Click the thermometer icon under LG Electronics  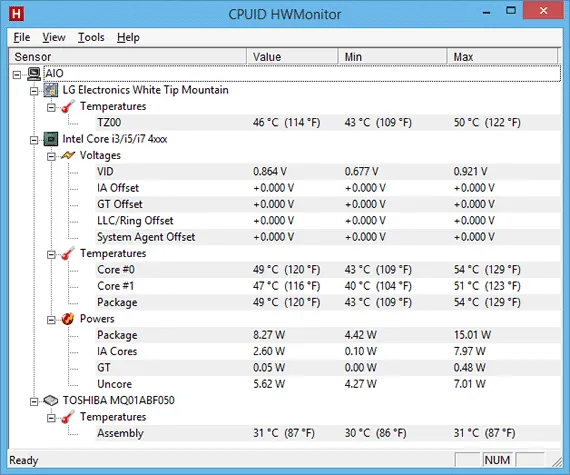tap(68, 106)
